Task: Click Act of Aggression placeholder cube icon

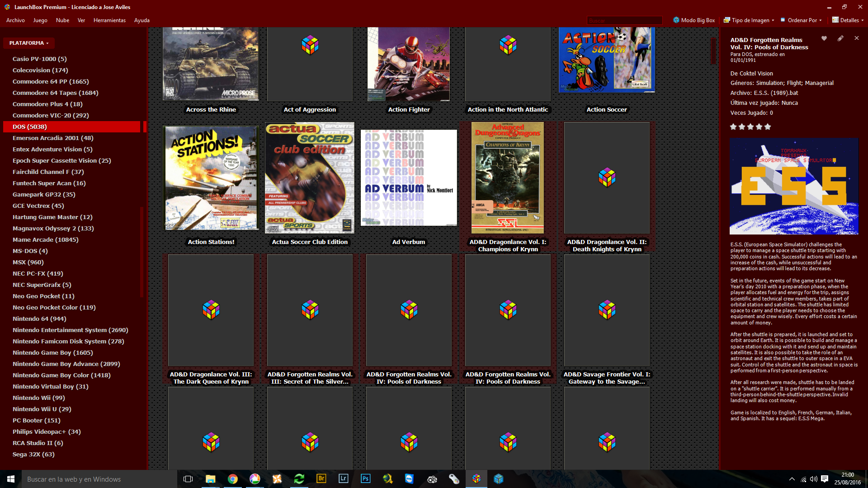Action: click(x=310, y=45)
